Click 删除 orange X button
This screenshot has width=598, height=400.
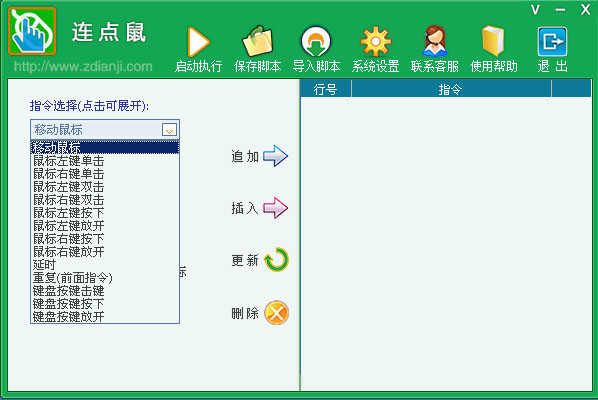tap(276, 313)
